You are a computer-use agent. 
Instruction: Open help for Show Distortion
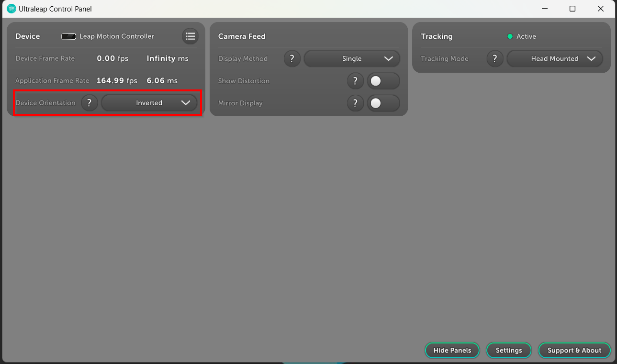coord(355,81)
